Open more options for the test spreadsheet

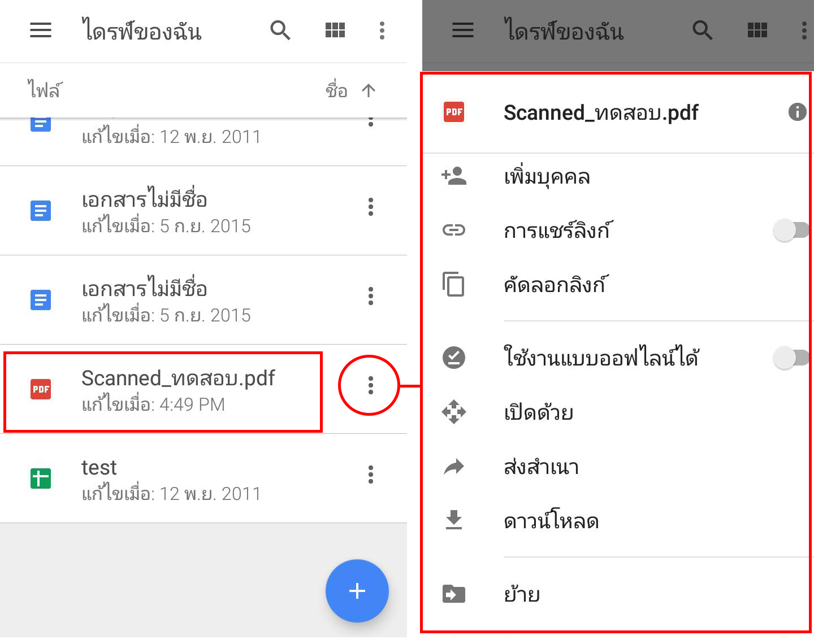pyautogui.click(x=371, y=475)
